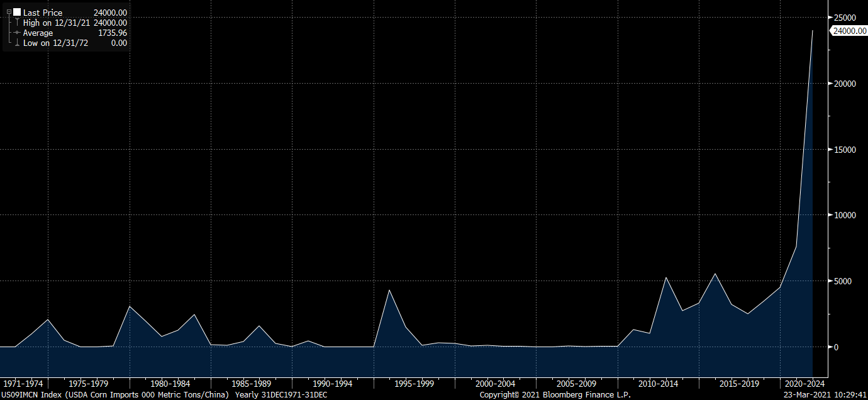The width and height of the screenshot is (868, 400).
Task: Click the 2021 peak point on chart line
Action: pos(813,30)
